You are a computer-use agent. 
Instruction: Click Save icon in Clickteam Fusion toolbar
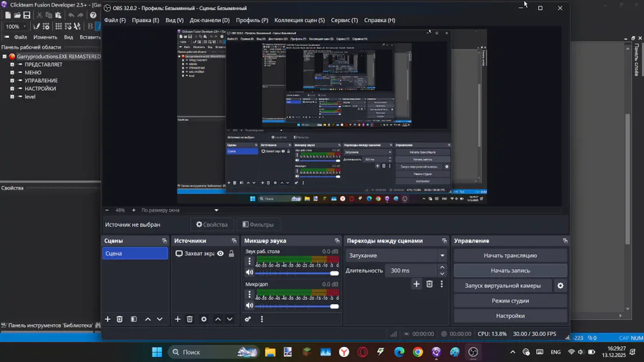click(26, 15)
